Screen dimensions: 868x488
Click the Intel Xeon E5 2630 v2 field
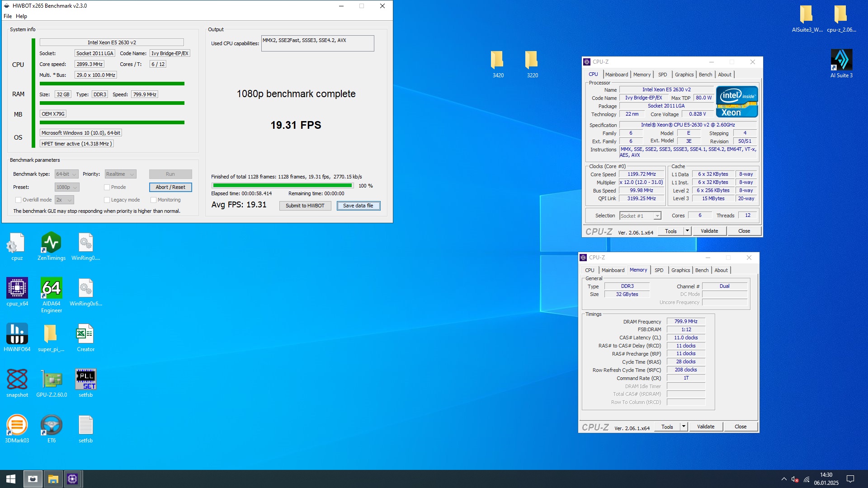[x=112, y=42]
